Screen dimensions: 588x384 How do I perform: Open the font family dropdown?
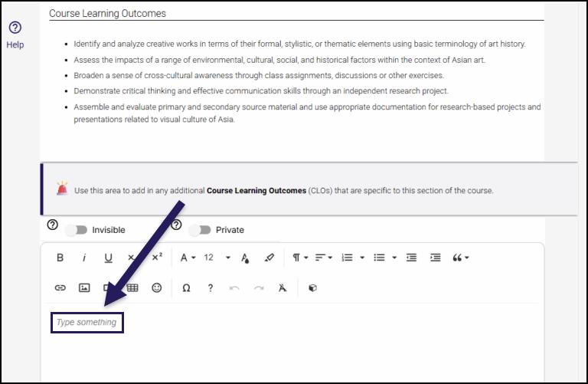[x=188, y=258]
